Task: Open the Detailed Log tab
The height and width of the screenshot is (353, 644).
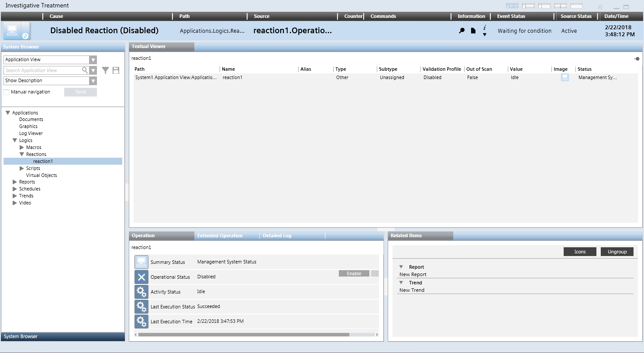Action: (277, 236)
